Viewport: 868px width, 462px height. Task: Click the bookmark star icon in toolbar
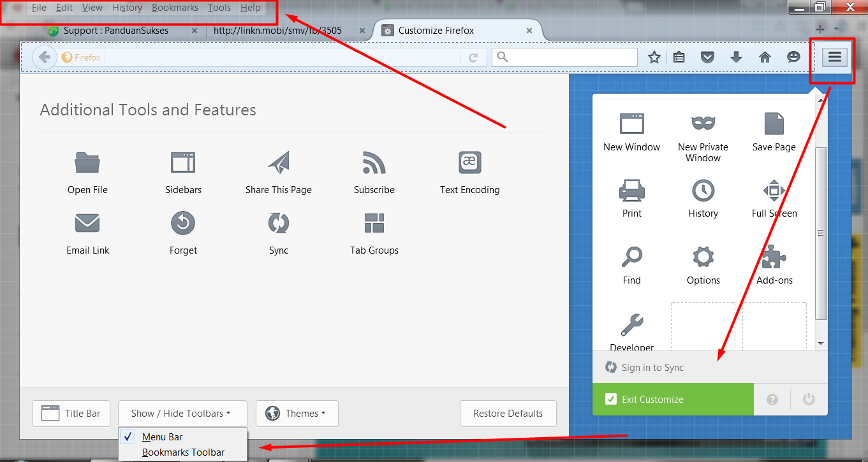pyautogui.click(x=654, y=57)
